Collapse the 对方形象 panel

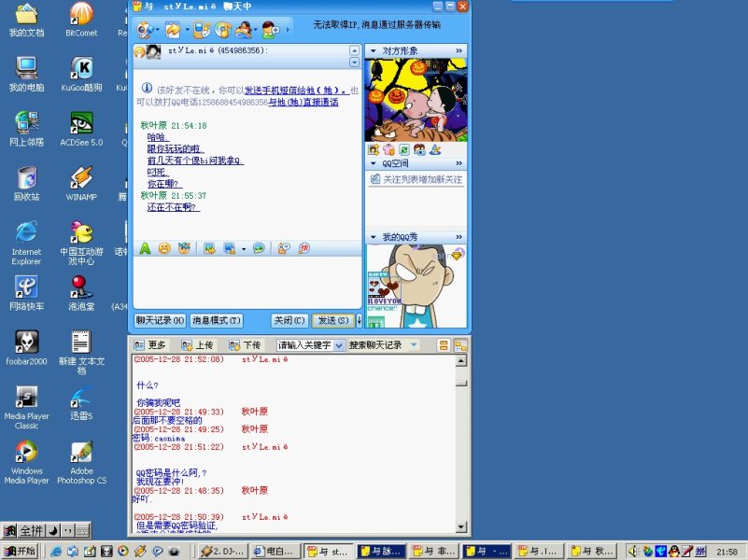click(x=459, y=50)
